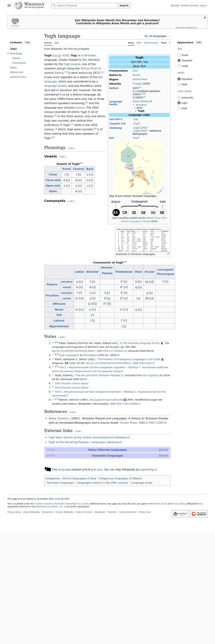Select Standard text size

[x=179, y=61]
